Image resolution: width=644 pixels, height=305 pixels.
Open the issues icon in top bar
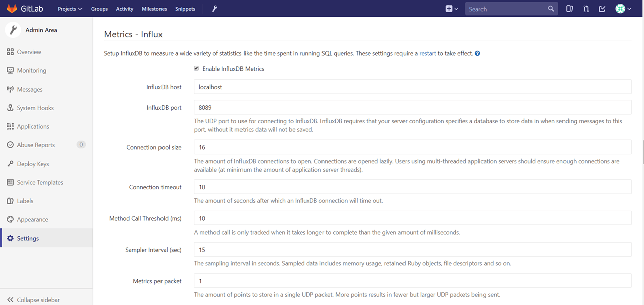(x=569, y=9)
